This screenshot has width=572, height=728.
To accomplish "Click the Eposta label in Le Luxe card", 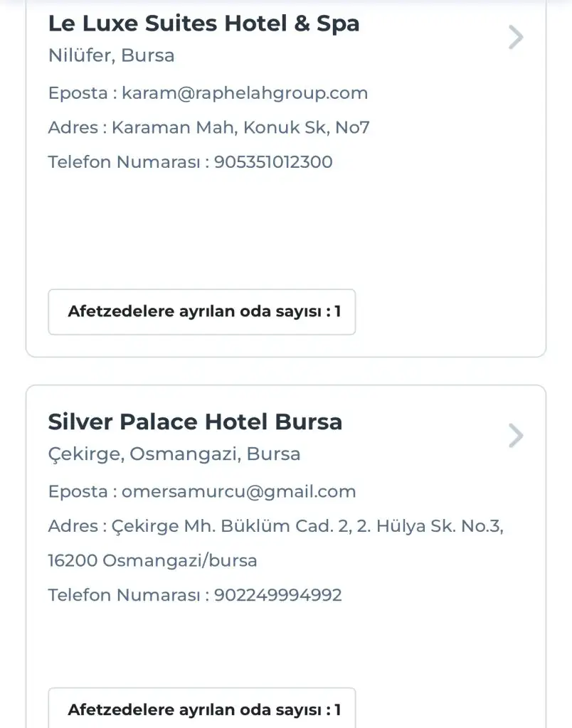I will pyautogui.click(x=78, y=93).
